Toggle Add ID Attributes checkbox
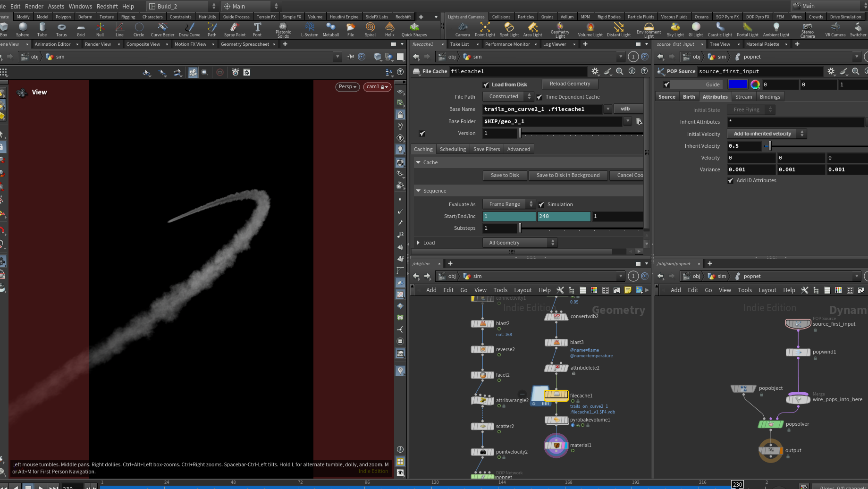The width and height of the screenshot is (868, 489). (x=731, y=181)
